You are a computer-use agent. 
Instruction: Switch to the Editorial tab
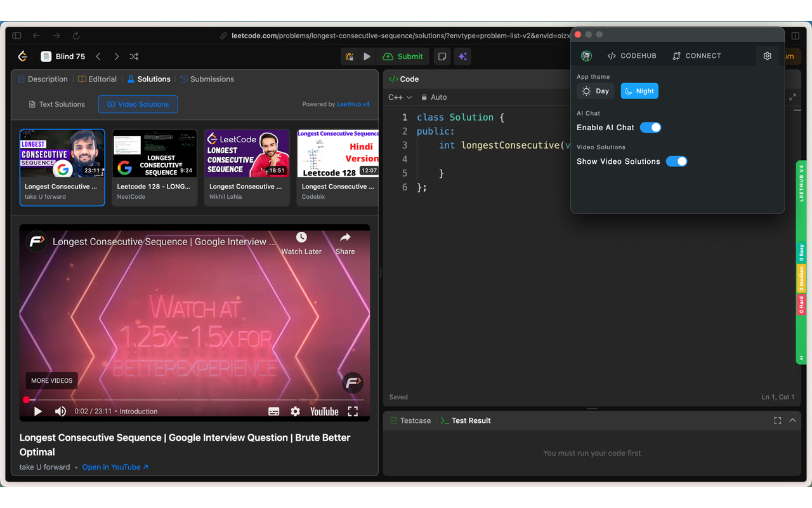(98, 79)
